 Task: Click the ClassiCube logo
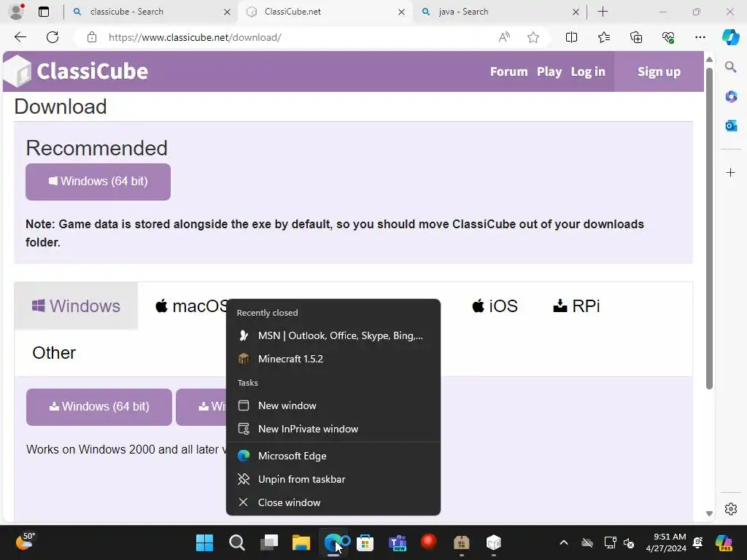76,71
